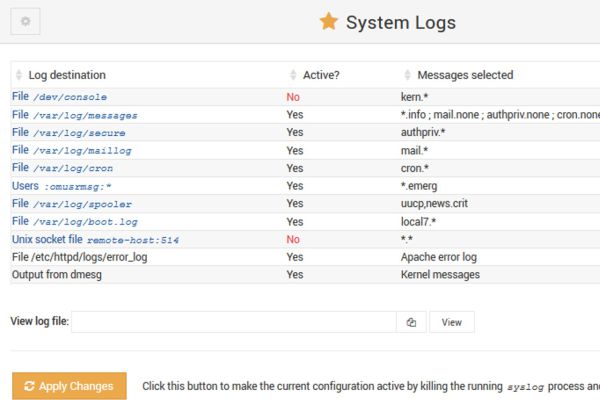Sort by Messages selected column arrows
Screen dimensions: 600x400
(x=408, y=75)
